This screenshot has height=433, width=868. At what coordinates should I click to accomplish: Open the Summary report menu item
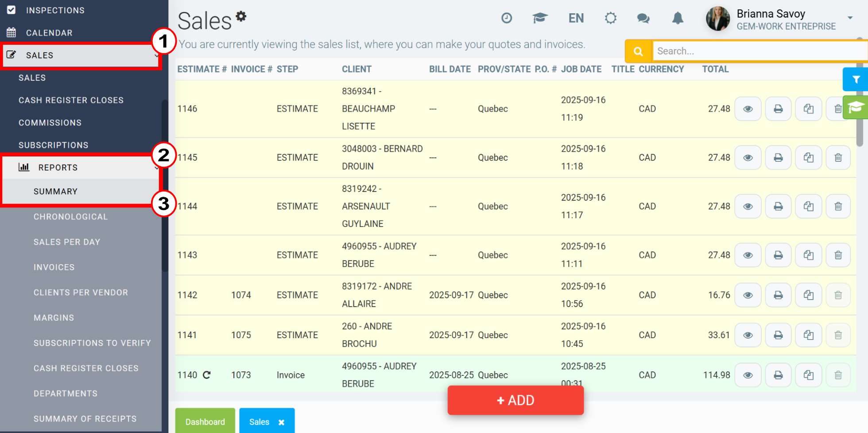click(x=56, y=191)
